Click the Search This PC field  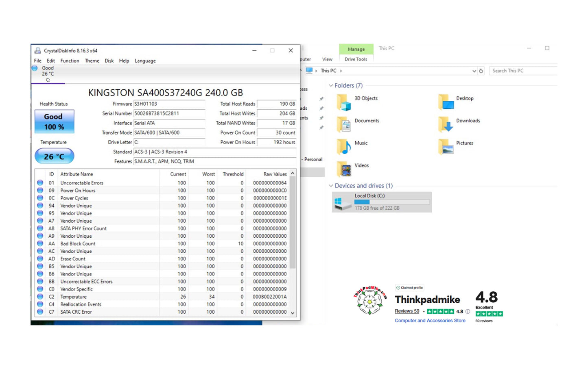pos(522,71)
